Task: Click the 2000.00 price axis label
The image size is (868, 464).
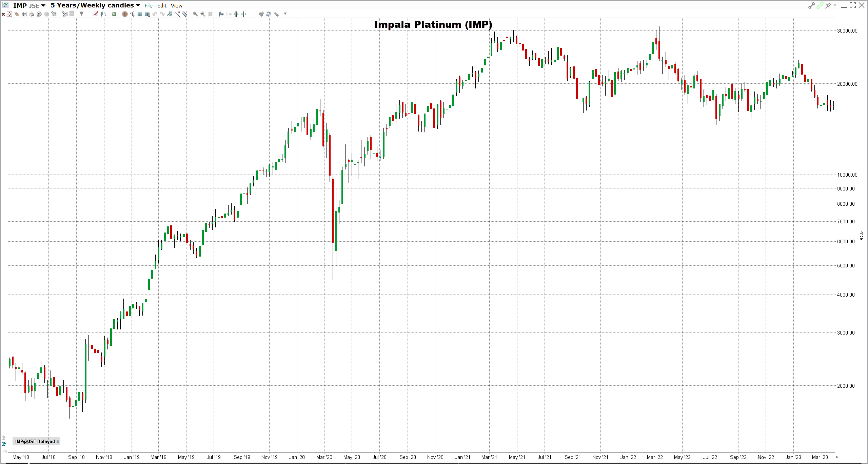Action: pos(846,386)
